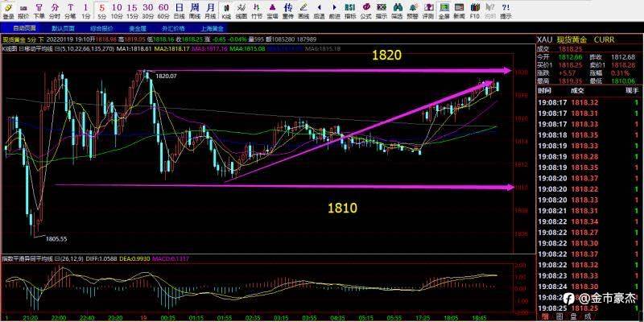Switch to the 综合报价 tab
The height and width of the screenshot is (322, 644).
(x=101, y=28)
